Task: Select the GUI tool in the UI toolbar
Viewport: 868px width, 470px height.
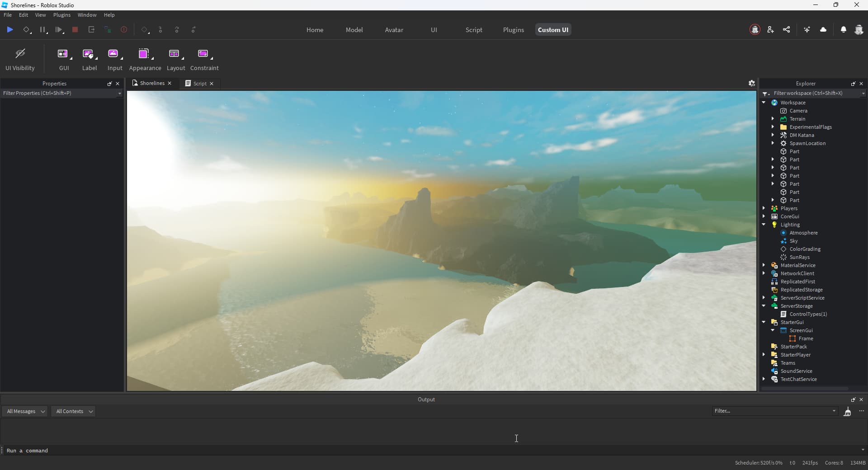Action: [x=63, y=54]
